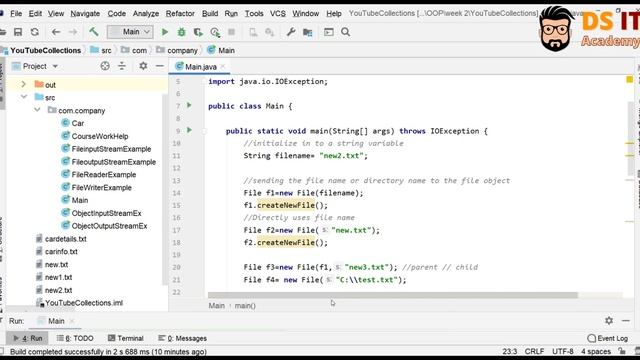
Task: Open settings with the wrench icon
Action: tap(291, 32)
